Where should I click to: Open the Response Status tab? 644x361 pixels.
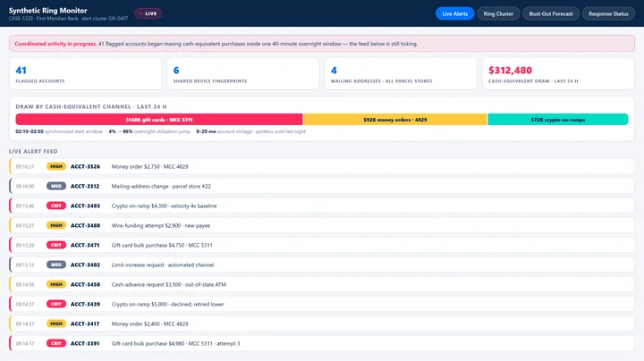click(x=608, y=13)
